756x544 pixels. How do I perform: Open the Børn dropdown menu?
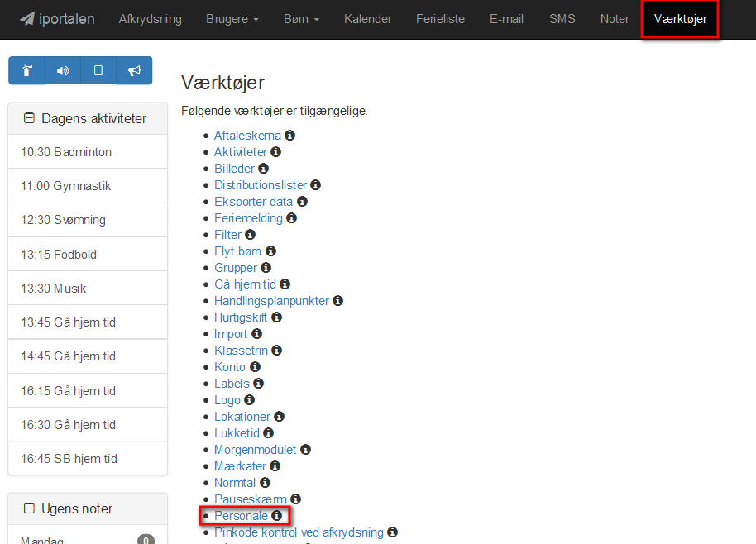click(x=301, y=19)
